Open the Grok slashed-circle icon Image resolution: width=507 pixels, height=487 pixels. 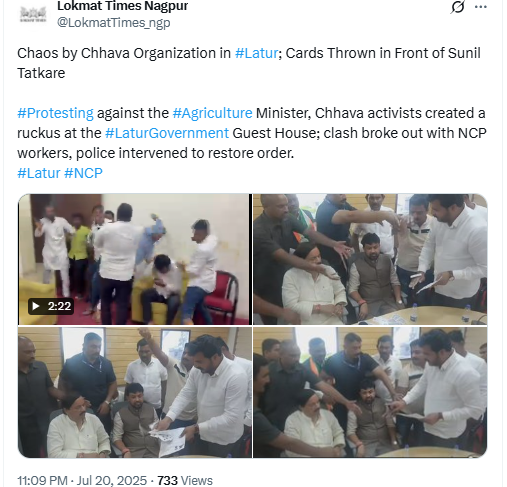[458, 7]
